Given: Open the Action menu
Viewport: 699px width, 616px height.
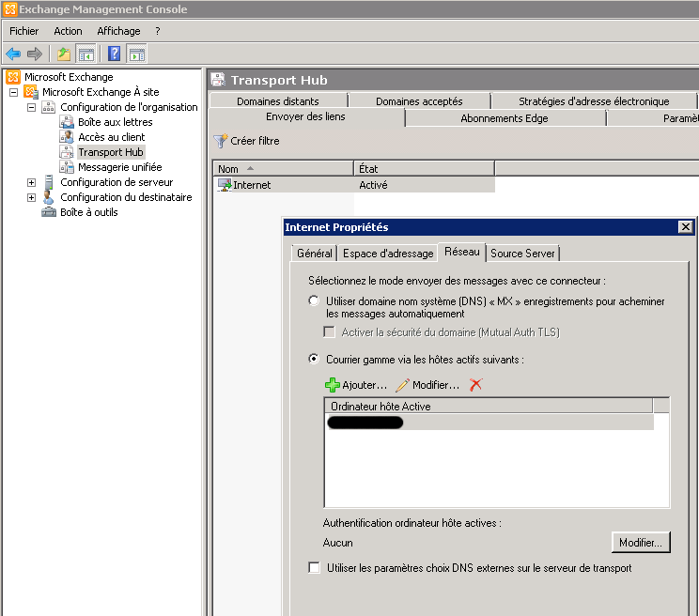Looking at the screenshot, I should point(68,31).
